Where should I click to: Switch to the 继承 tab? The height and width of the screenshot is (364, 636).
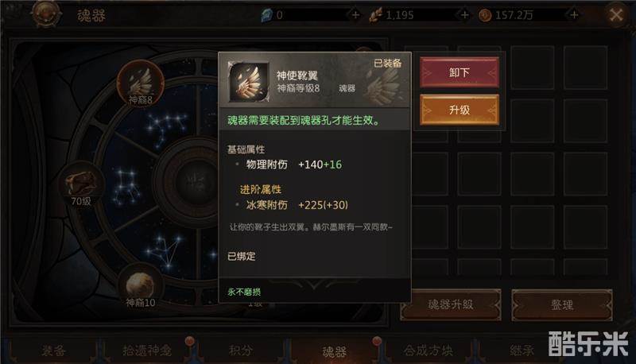pos(522,350)
